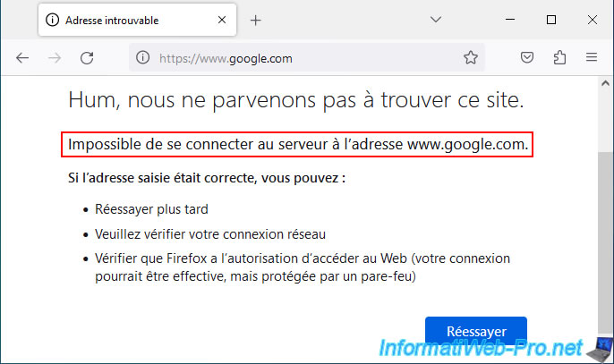614x364 pixels.
Task: Reload the page with the refresh icon
Action: click(87, 58)
